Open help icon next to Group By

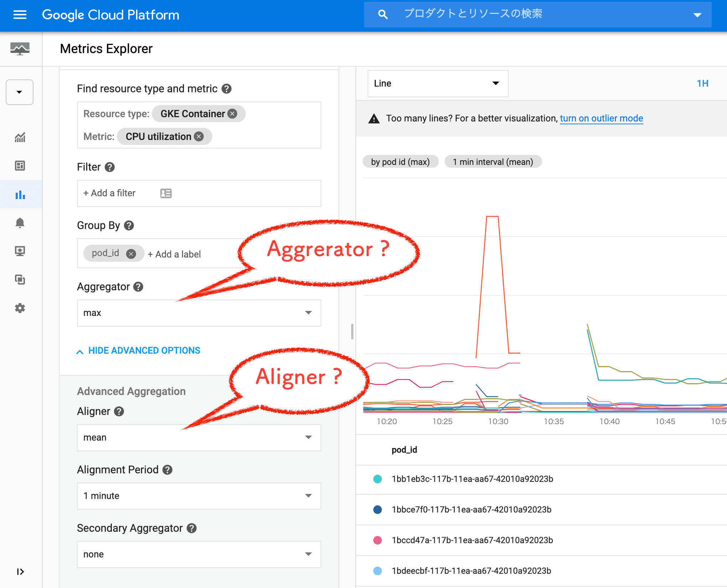click(129, 225)
